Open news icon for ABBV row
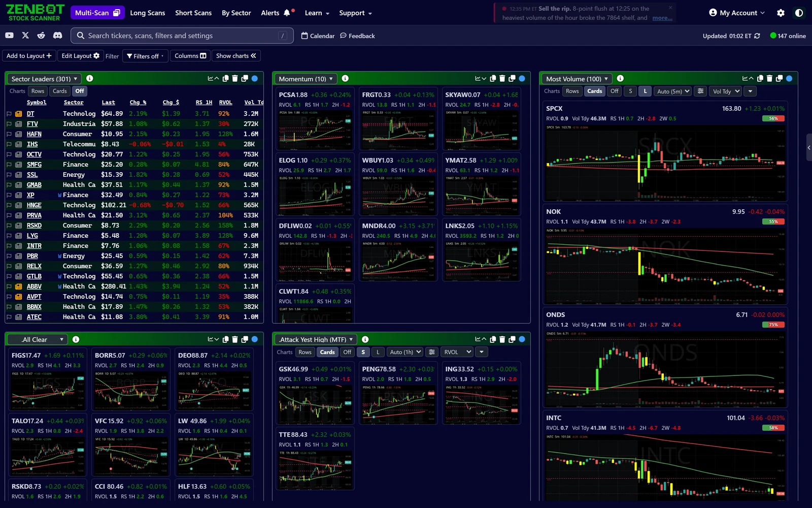This screenshot has width=812, height=508. click(x=18, y=287)
